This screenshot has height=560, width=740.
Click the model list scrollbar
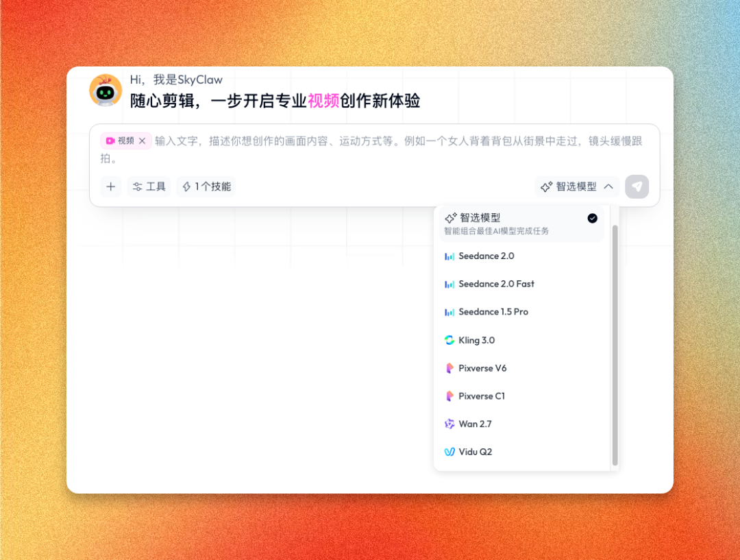(615, 345)
